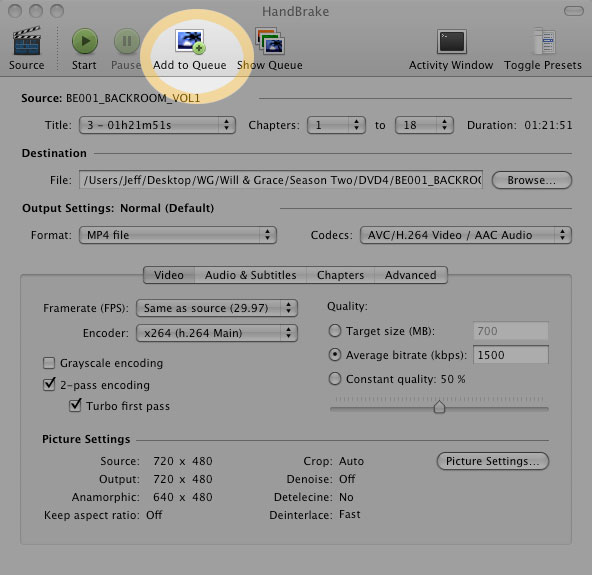The width and height of the screenshot is (592, 575).
Task: Click the Keep aspect ratio value Off
Action: click(x=154, y=515)
